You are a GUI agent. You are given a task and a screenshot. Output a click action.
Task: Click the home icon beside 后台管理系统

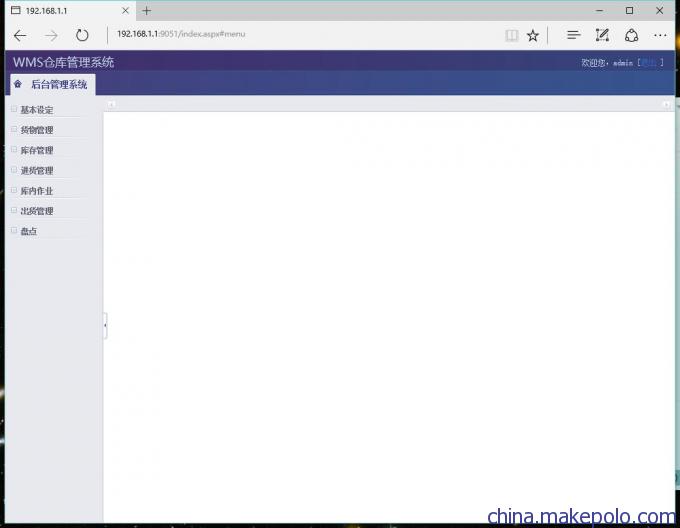(x=18, y=84)
